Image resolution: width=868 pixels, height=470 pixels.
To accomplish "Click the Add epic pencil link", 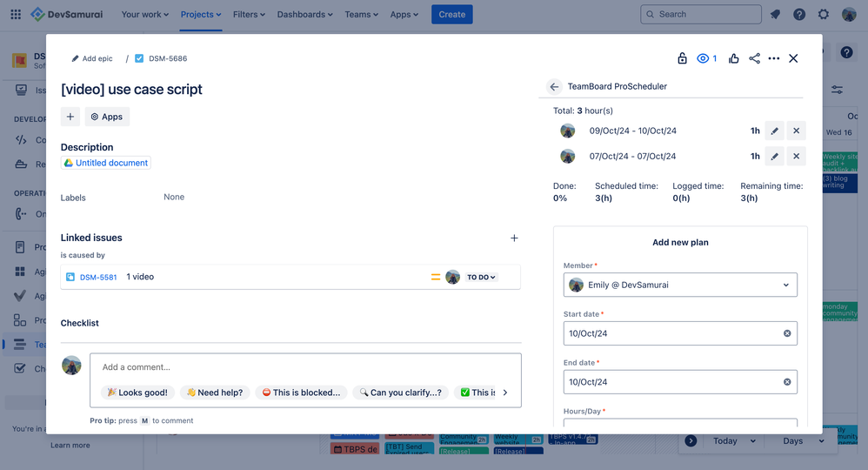I will 92,58.
